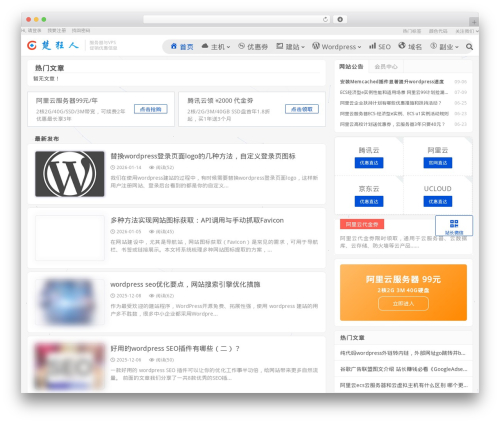Switch to the 会员中心 tab
This screenshot has height=423, width=500.
386,67
